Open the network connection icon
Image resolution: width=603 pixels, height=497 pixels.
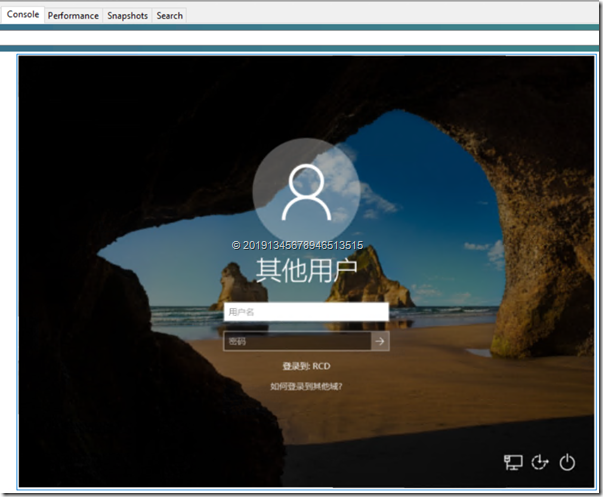pyautogui.click(x=513, y=462)
